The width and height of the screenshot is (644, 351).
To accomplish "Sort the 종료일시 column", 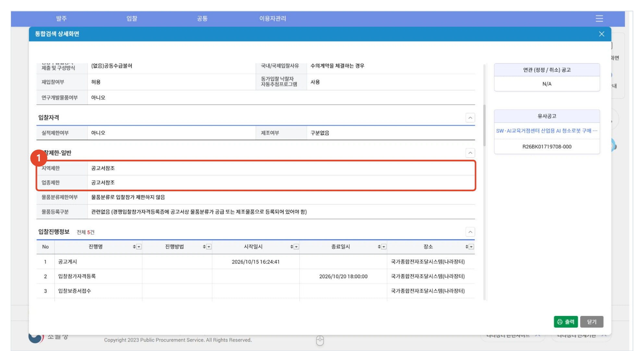I will [x=379, y=247].
